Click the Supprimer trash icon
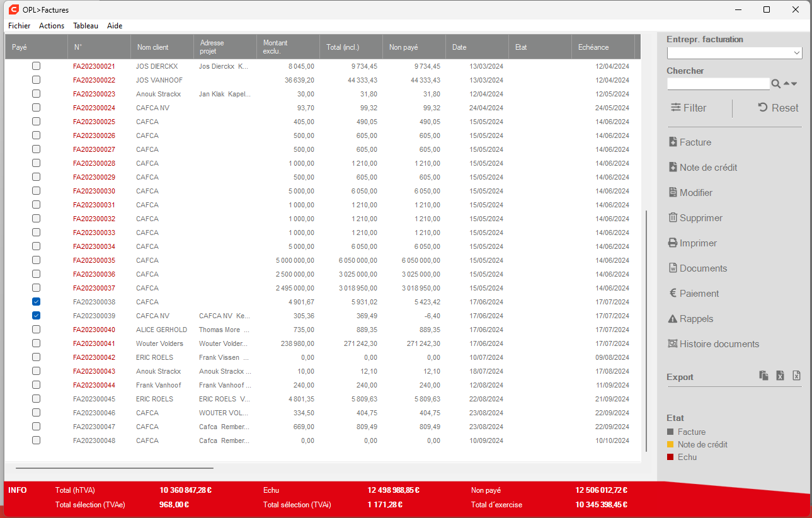Image resolution: width=812 pixels, height=518 pixels. [673, 218]
